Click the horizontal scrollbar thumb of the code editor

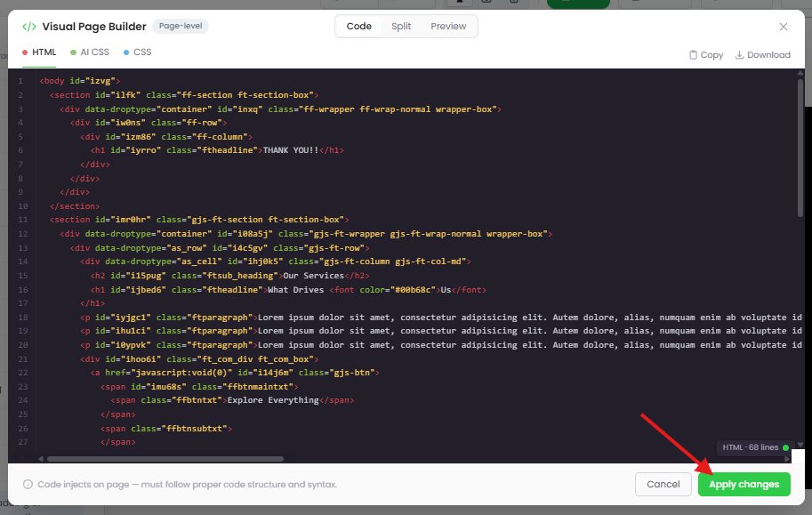165,459
